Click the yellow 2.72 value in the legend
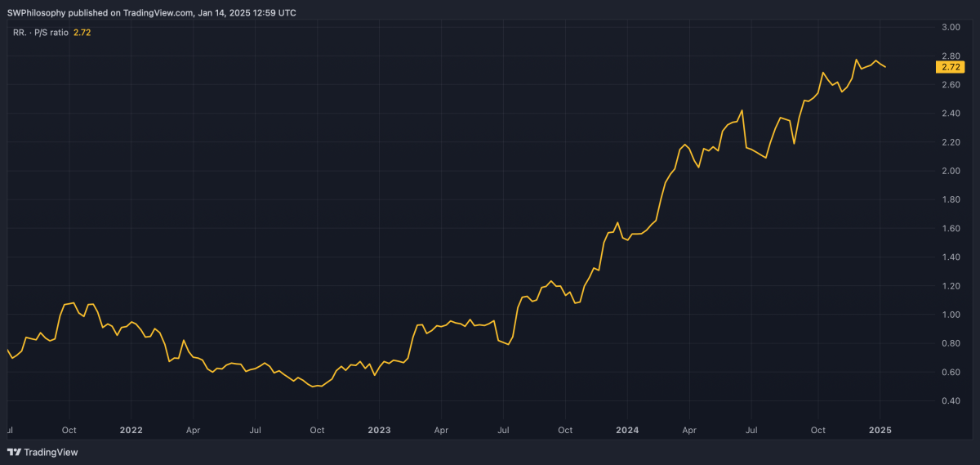Screen dimensions: 980x465 [82, 33]
